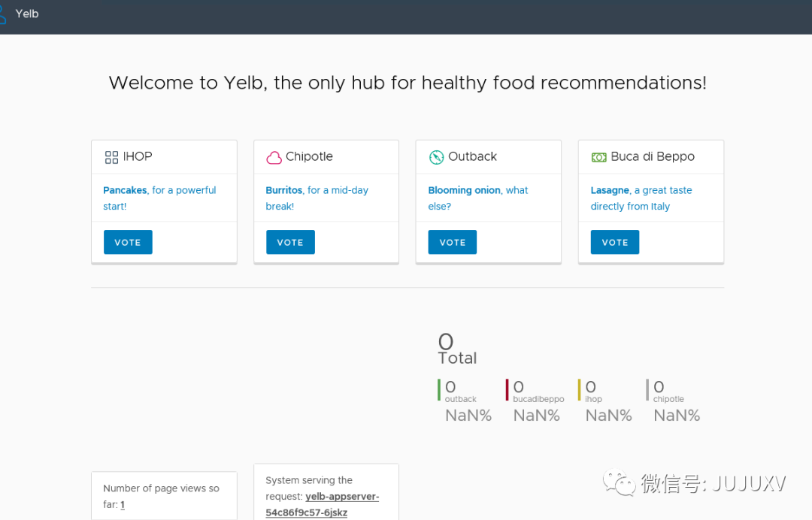The image size is (812, 520).
Task: Click the Yelb title in header
Action: coord(27,14)
